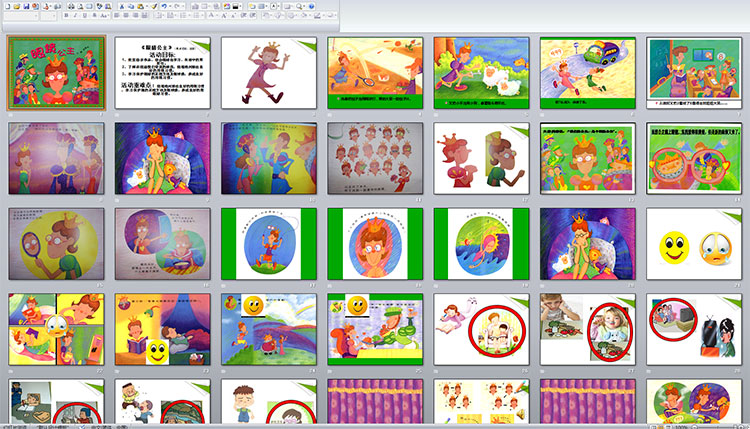The height and width of the screenshot is (429, 750).
Task: Click the Redo arrow icon
Action: click(x=176, y=6)
